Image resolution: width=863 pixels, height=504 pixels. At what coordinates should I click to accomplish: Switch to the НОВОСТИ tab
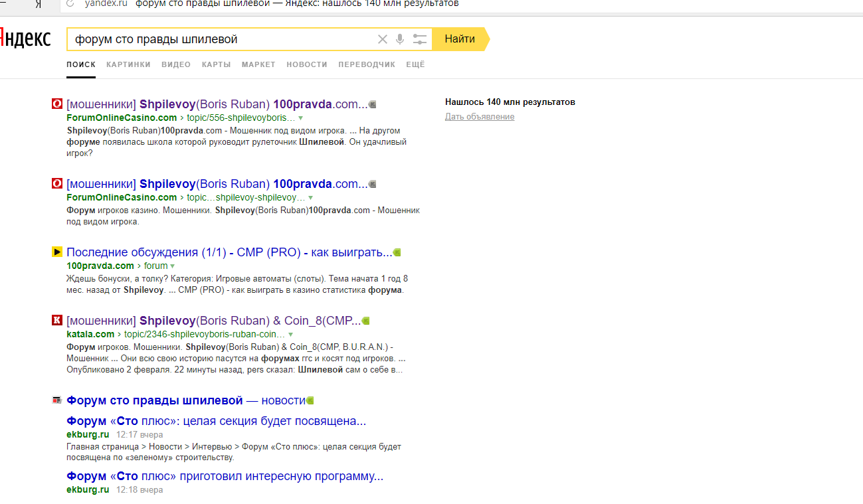(307, 64)
